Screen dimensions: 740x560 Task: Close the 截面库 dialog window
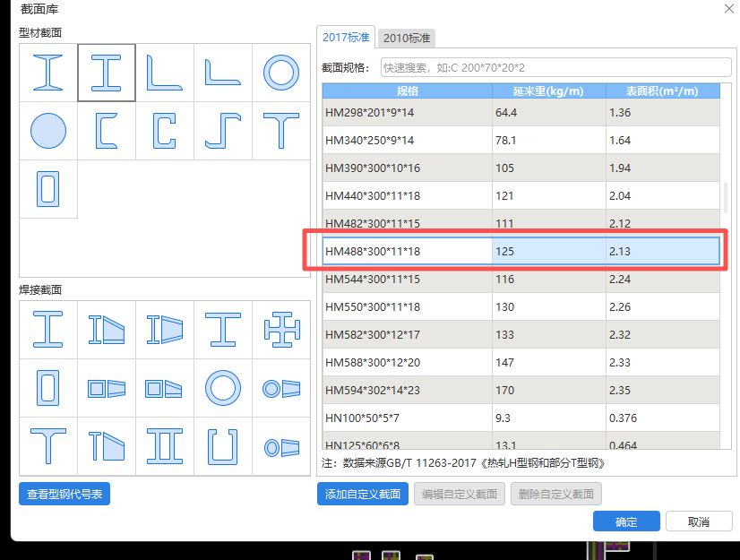click(x=729, y=8)
